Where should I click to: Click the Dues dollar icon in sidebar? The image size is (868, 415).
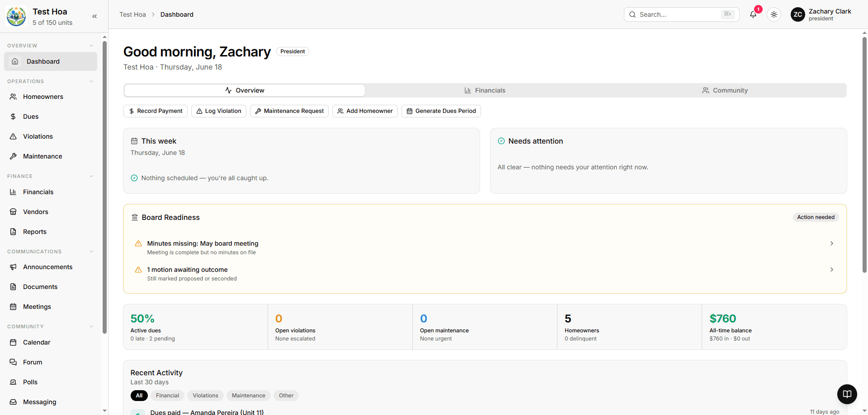13,117
